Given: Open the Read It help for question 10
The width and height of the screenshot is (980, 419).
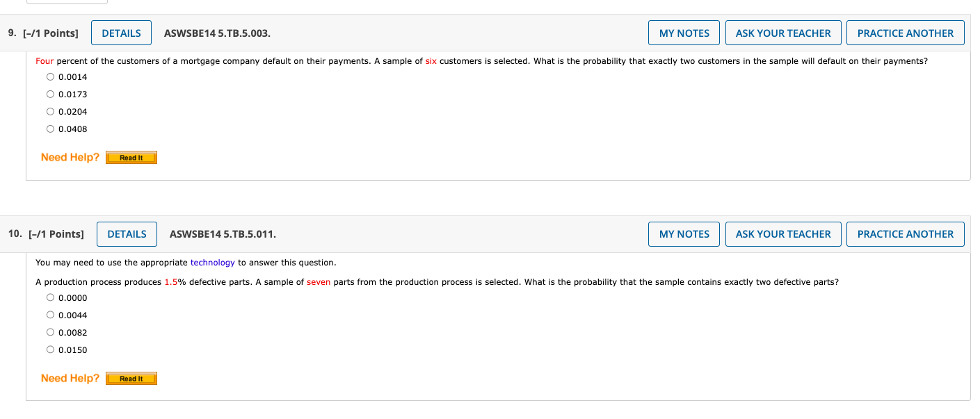Looking at the screenshot, I should [x=131, y=378].
